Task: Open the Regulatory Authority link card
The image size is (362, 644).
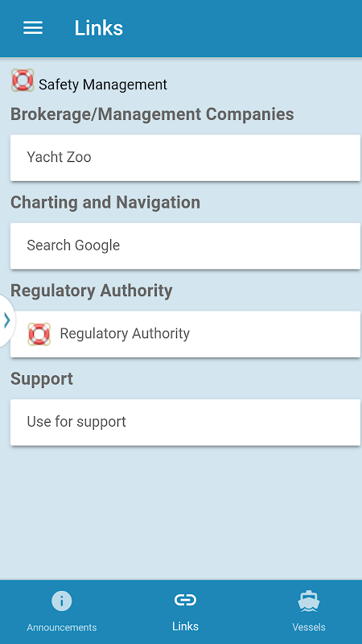Action: coord(185,334)
